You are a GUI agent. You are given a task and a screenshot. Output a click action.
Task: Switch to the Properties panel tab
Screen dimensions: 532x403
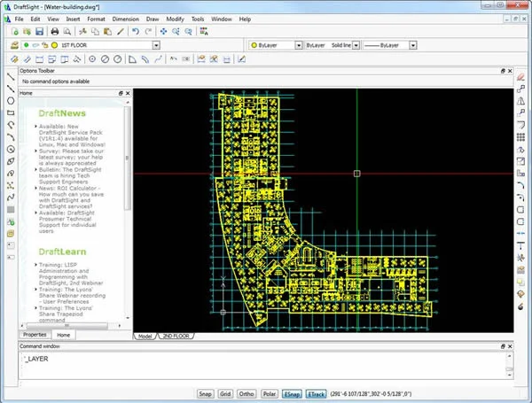[35, 335]
